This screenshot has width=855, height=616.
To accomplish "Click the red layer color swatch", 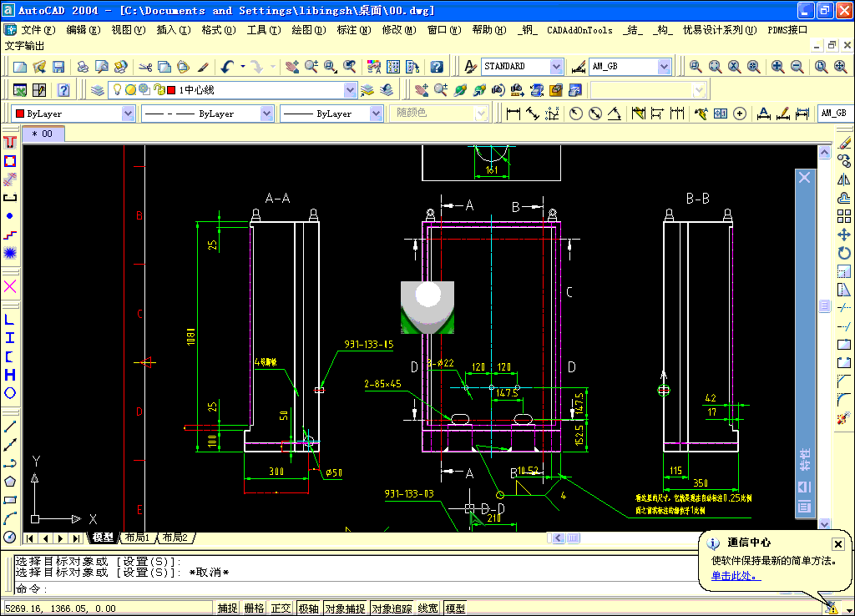I will click(171, 90).
